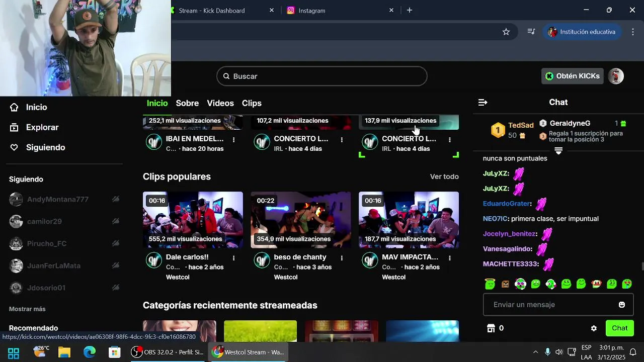Open options for beso de chanty clip
The width and height of the screenshot is (644, 362).
342,257
